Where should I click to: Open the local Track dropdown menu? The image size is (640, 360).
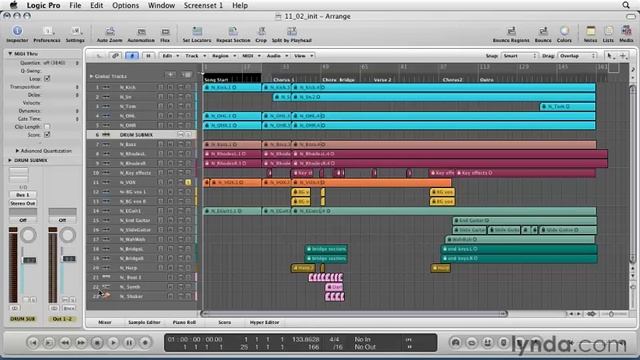coord(196,56)
